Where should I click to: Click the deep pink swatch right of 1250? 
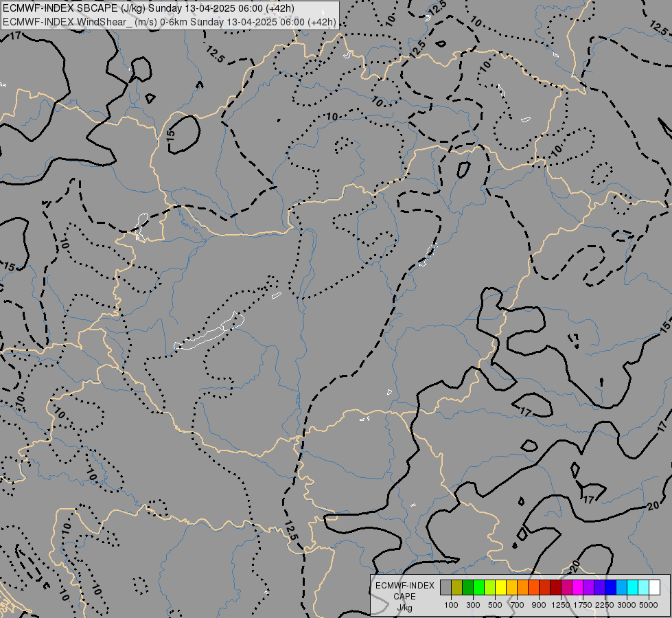(x=566, y=588)
